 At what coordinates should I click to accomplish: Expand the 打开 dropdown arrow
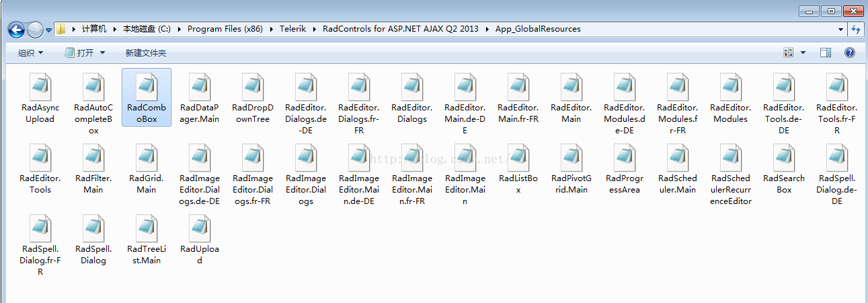102,53
